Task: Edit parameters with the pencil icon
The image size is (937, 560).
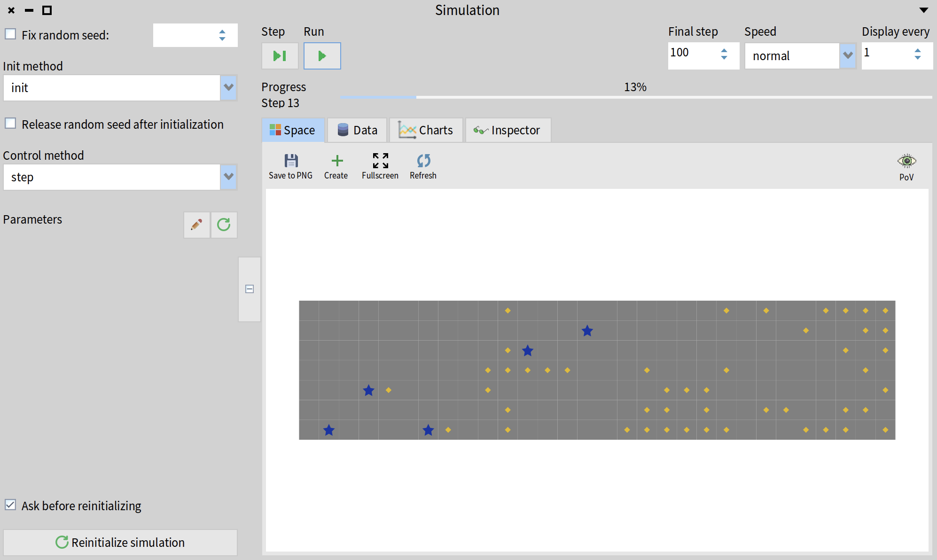Action: [x=196, y=225]
